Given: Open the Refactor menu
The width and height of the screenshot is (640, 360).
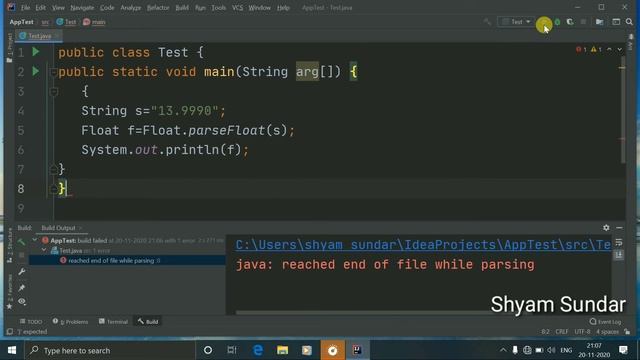Looking at the screenshot, I should (x=158, y=8).
